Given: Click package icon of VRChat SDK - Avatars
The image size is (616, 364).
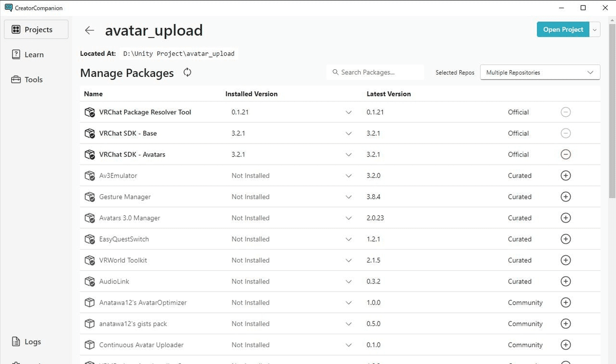Looking at the screenshot, I should point(90,154).
